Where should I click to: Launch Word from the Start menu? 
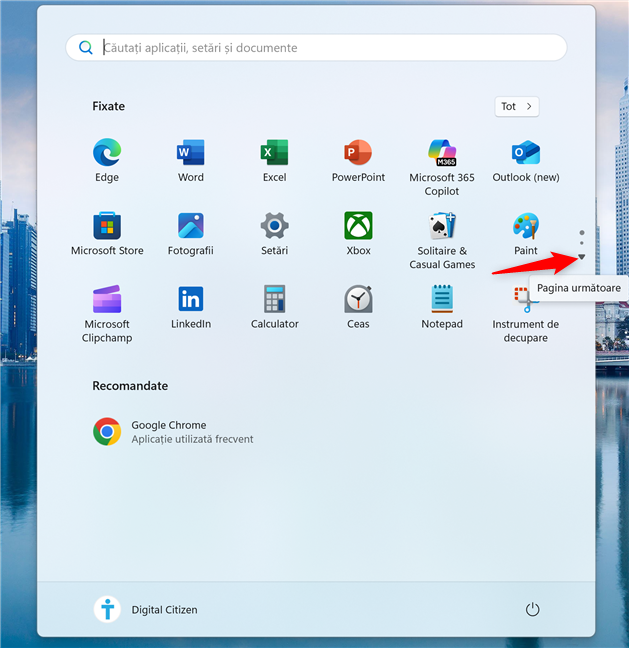[191, 160]
